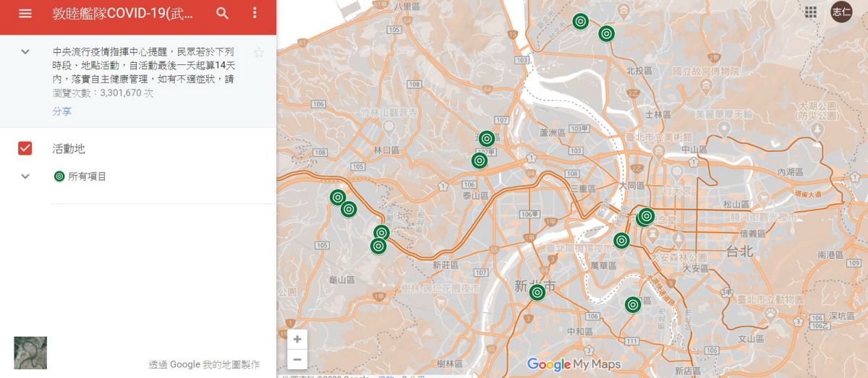Open the hamburger menu in red header

[x=25, y=14]
